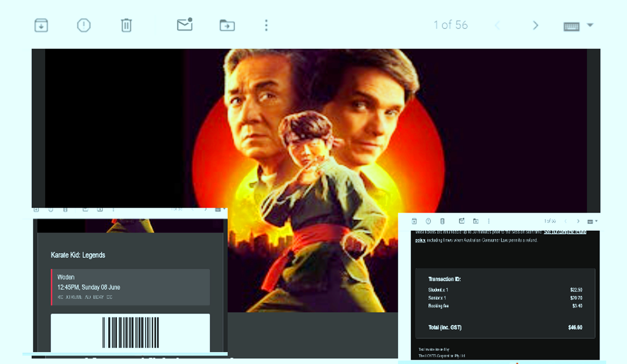Click the 'Booking fee' line item
The width and height of the screenshot is (627, 364).
point(438,306)
